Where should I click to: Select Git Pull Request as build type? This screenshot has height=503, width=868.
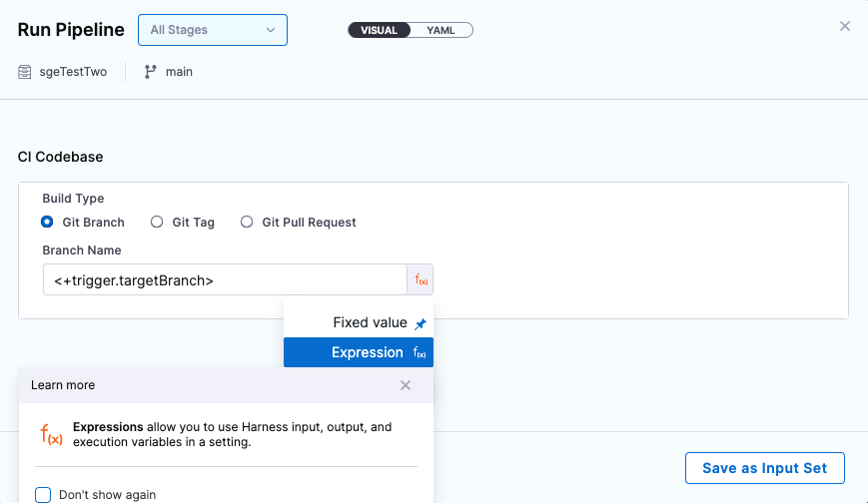(247, 223)
